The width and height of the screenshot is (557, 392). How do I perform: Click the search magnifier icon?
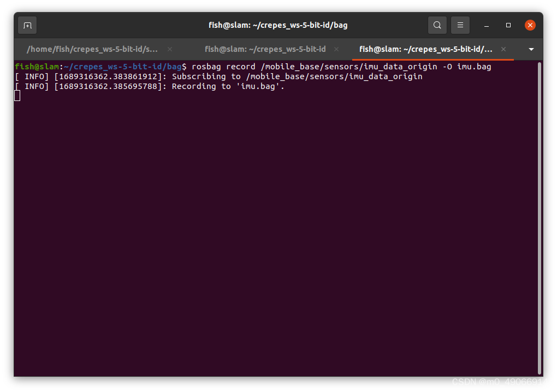tap(437, 25)
